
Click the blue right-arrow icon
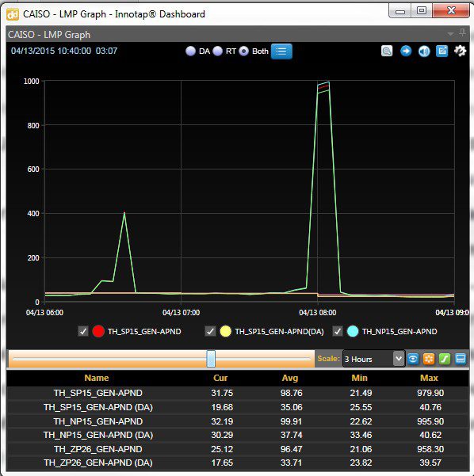pos(406,51)
